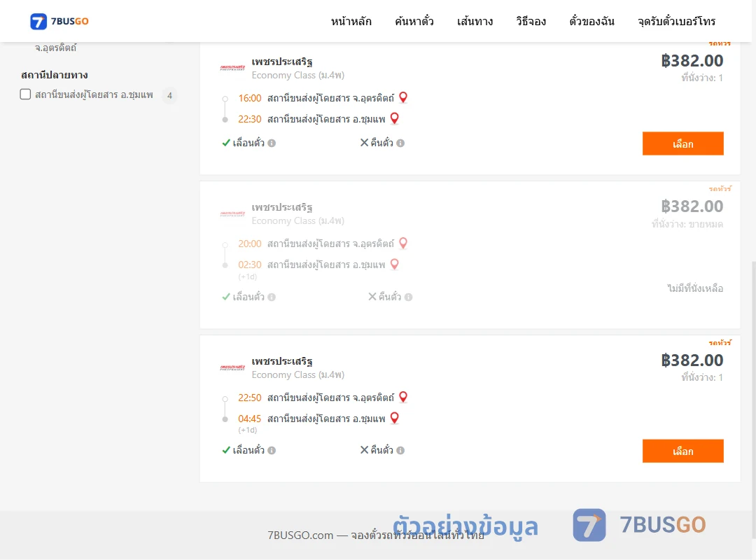Viewport: 756px width, 560px height.
Task: Click ที่นั่งว่าง: ขายหมด sold-out label
Action: [687, 224]
